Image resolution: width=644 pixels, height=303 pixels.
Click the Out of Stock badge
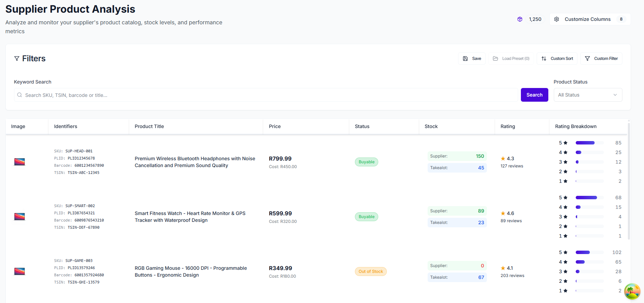[x=371, y=272]
